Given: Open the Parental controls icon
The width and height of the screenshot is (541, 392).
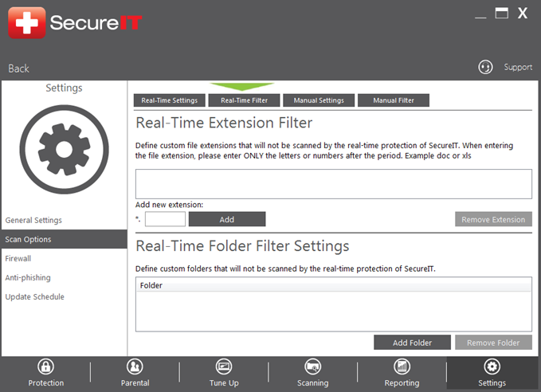Looking at the screenshot, I should 135,367.
